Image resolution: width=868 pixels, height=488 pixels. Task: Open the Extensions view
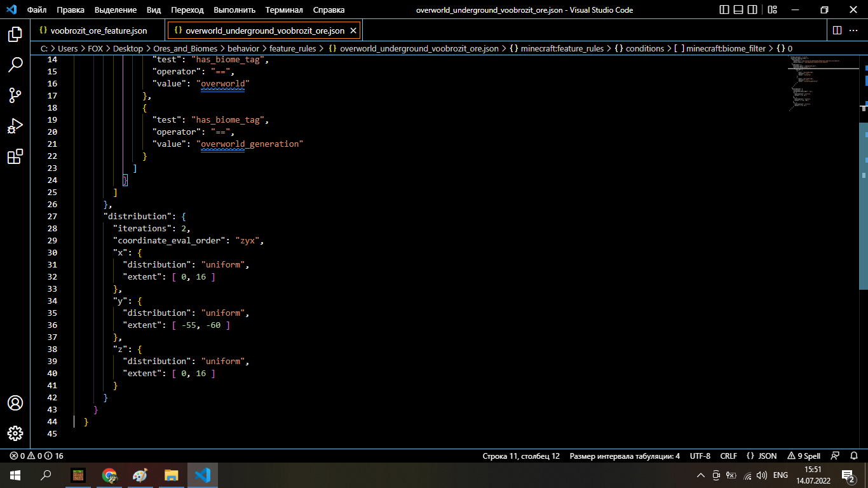coord(15,157)
